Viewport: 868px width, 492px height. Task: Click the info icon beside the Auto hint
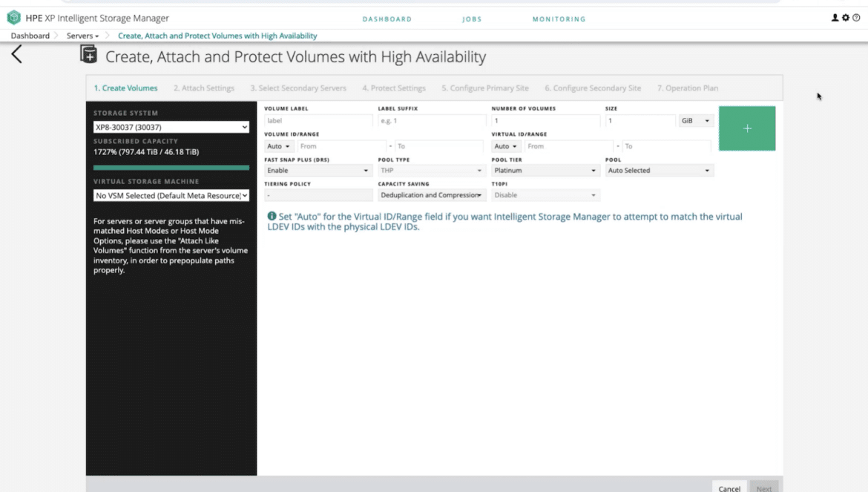pyautogui.click(x=272, y=217)
